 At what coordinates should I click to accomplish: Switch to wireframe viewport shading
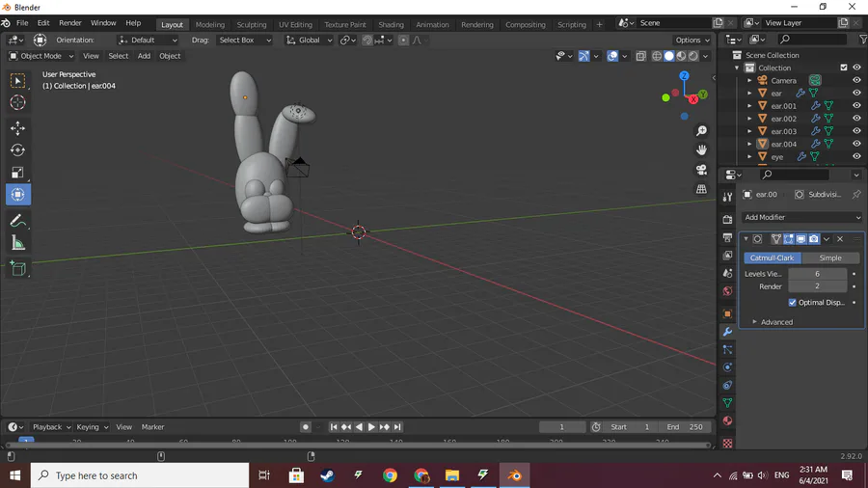pyautogui.click(x=657, y=56)
